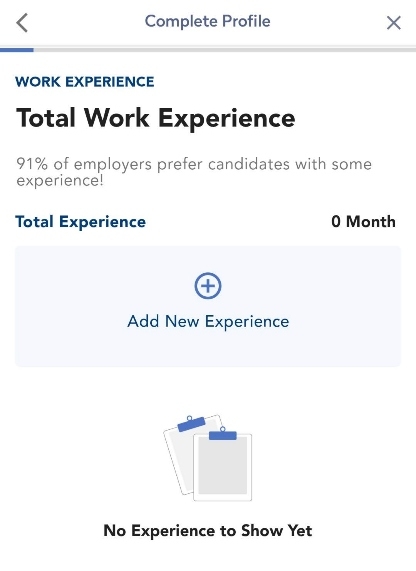Click the Total Work Experience heading

(156, 119)
